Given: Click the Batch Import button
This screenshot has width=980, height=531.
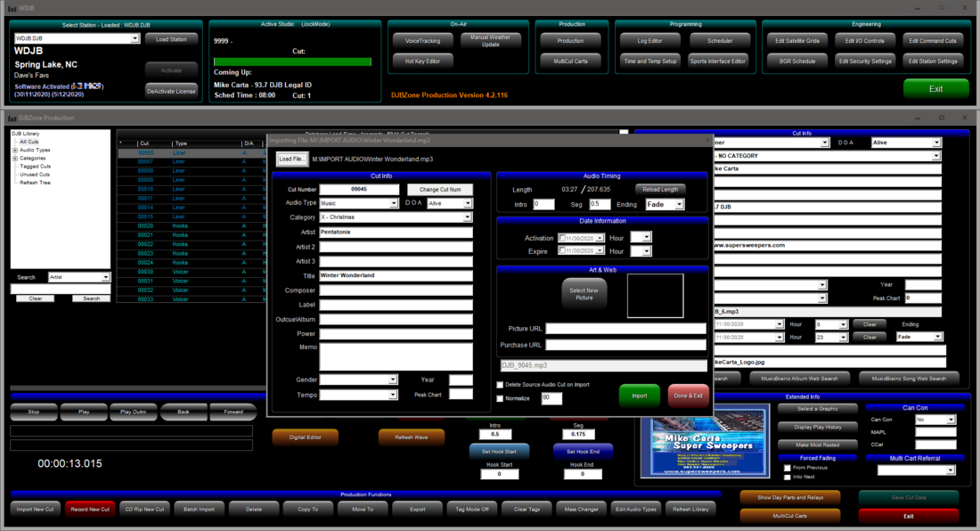Looking at the screenshot, I should click(x=199, y=509).
